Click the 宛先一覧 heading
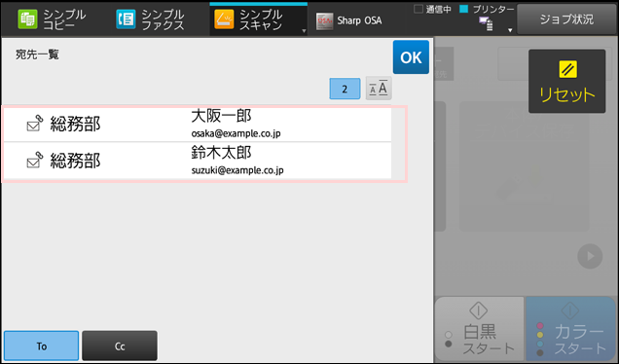Screen dimensions: 619x364 tap(38, 55)
